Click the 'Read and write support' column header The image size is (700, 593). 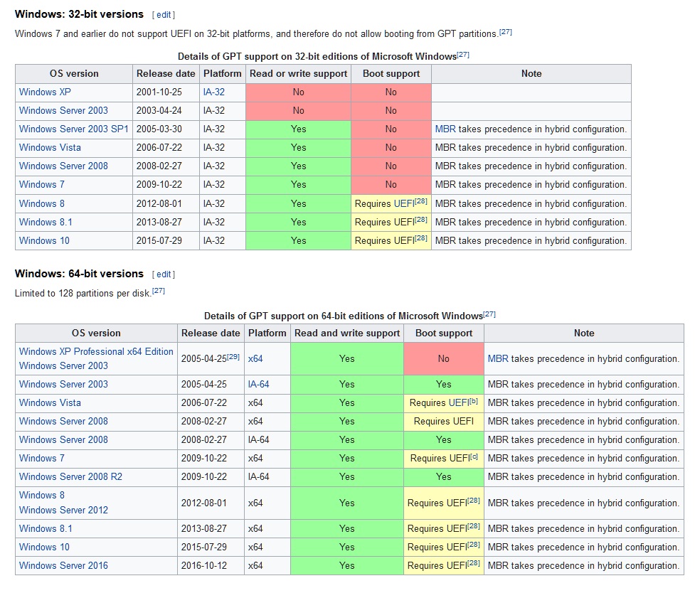347,333
